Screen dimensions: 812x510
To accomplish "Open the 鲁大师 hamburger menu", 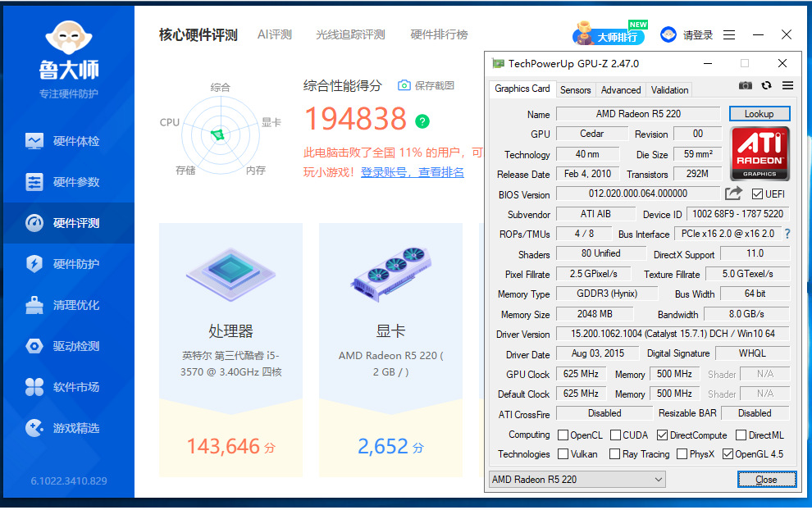I will coord(729,34).
